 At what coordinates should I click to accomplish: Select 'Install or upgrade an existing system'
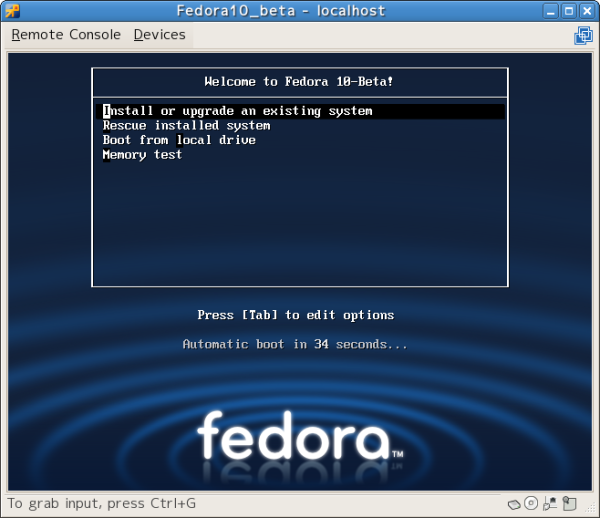(x=300, y=111)
